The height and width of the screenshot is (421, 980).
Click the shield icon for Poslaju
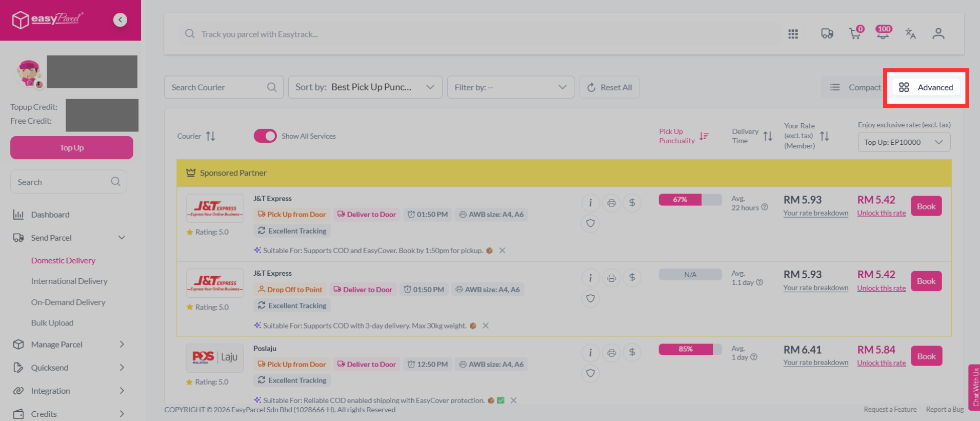pyautogui.click(x=590, y=373)
